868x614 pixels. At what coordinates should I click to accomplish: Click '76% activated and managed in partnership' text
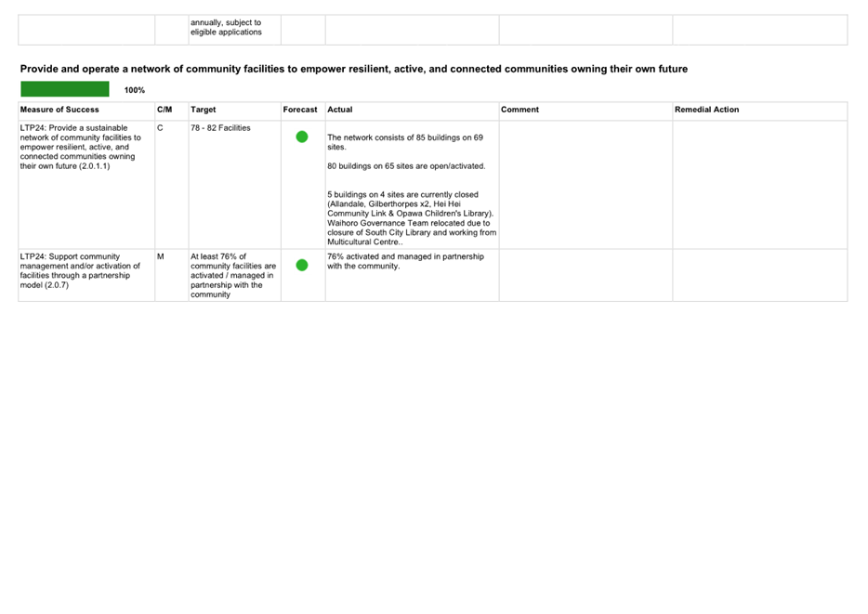[405, 261]
